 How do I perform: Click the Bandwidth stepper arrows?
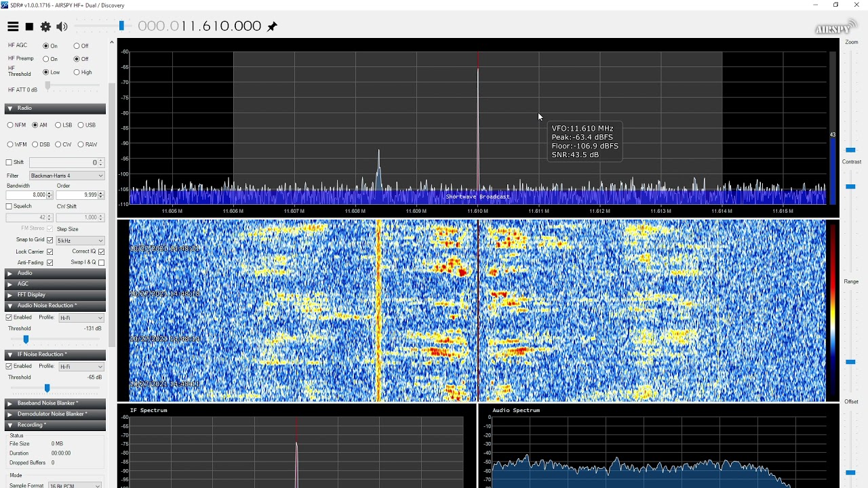(50, 195)
